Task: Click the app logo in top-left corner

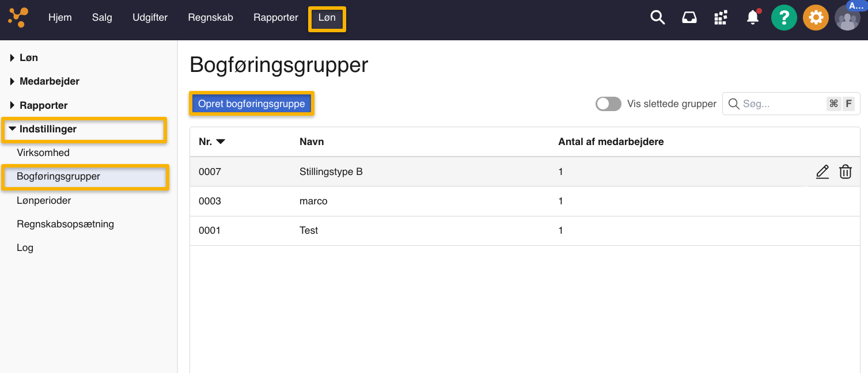Action: pyautogui.click(x=18, y=17)
